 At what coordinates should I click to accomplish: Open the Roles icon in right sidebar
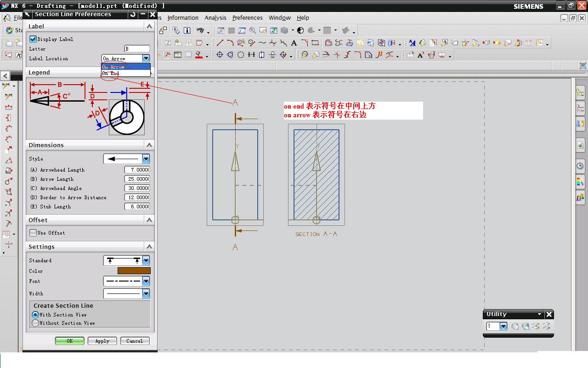tap(580, 198)
